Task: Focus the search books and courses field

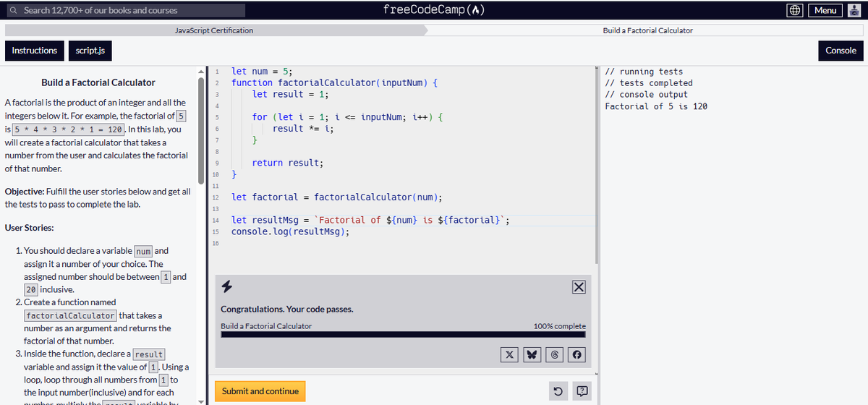Action: coord(126,10)
